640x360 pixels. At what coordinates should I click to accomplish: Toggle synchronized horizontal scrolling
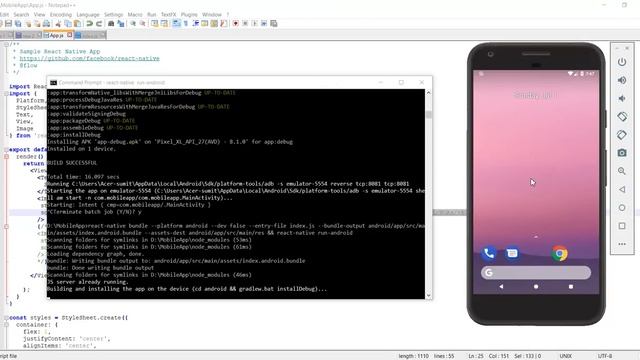tap(164, 24)
